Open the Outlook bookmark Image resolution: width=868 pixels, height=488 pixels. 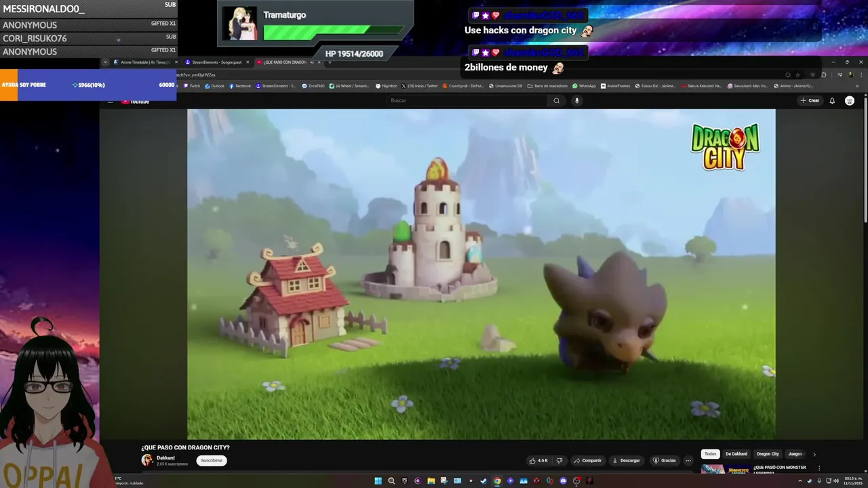[214, 86]
